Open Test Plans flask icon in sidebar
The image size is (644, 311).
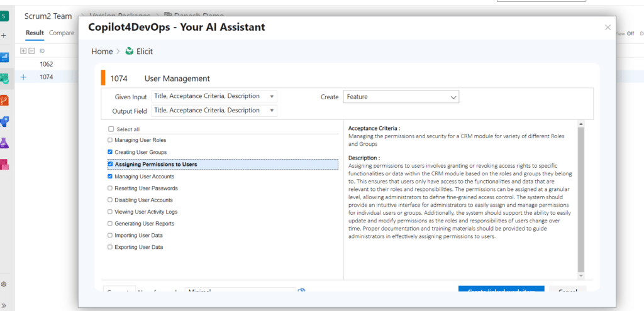pos(4,143)
